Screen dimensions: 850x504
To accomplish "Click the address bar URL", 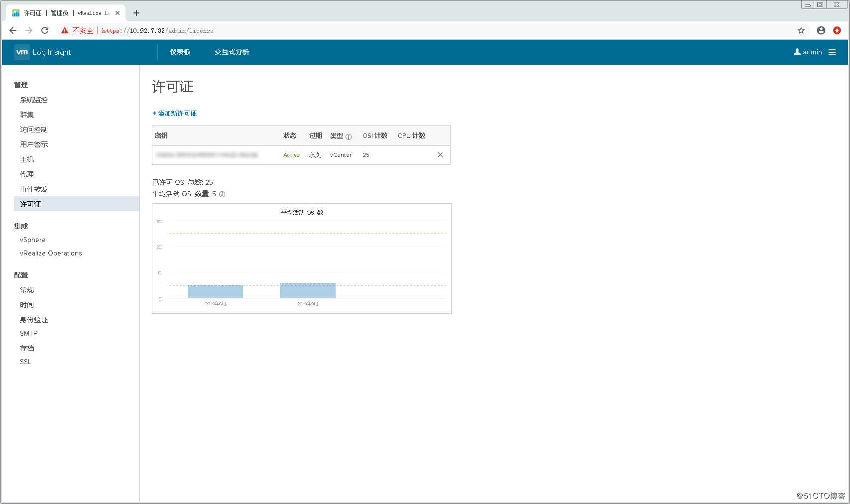I will click(157, 31).
